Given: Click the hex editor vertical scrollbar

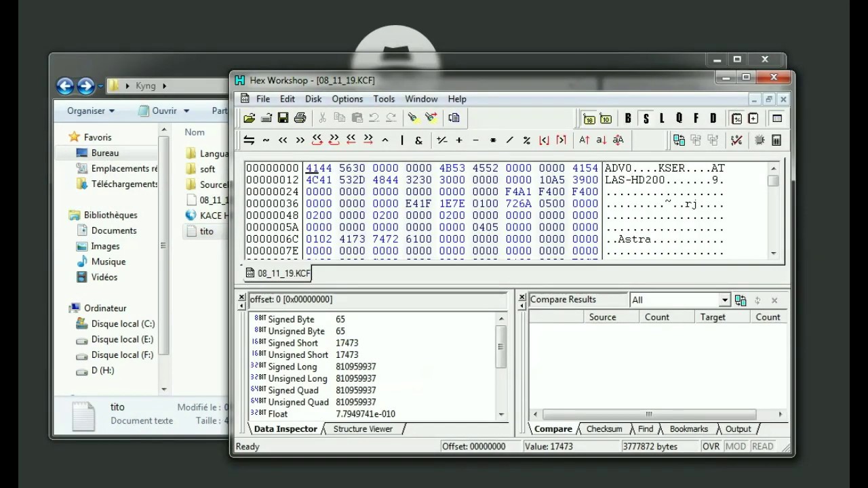Looking at the screenshot, I should point(774,210).
